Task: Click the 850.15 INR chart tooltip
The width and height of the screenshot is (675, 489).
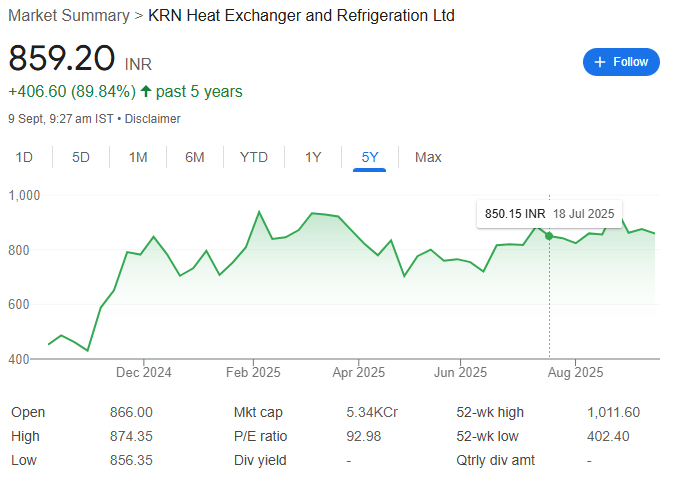Action: click(549, 214)
